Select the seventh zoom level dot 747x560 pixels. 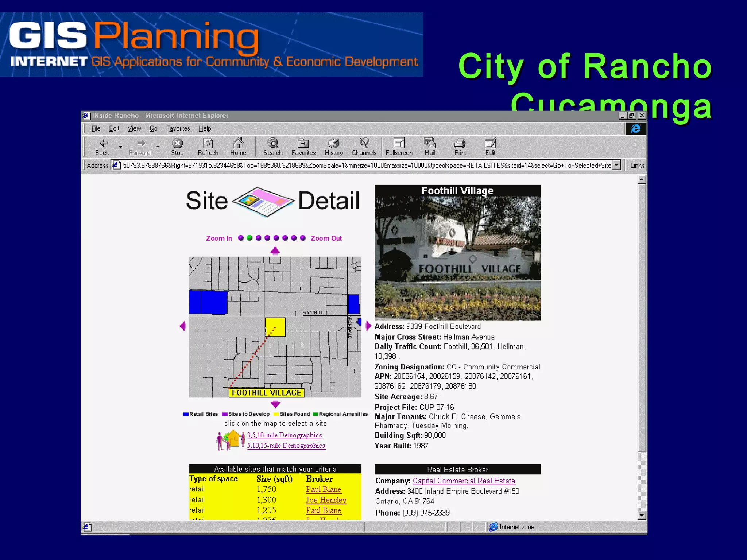(x=294, y=238)
